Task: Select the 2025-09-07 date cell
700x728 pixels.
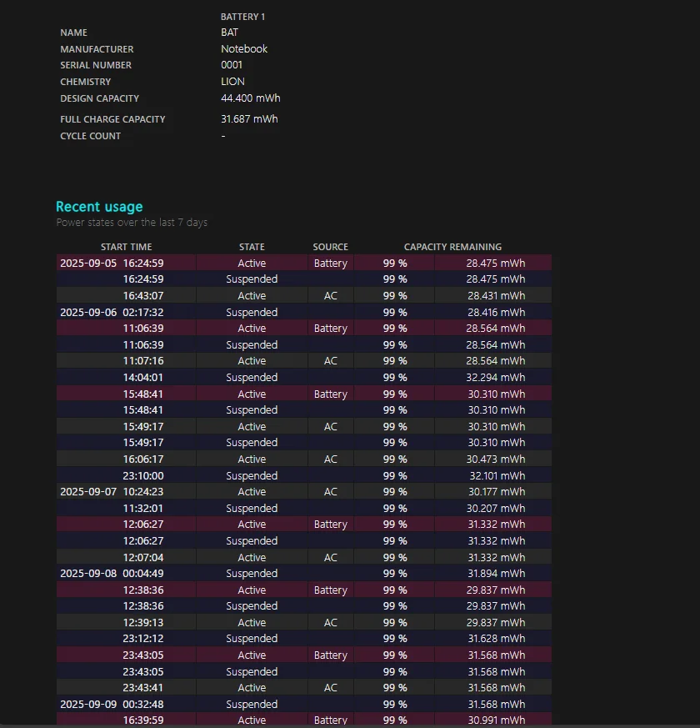Action: click(x=87, y=492)
